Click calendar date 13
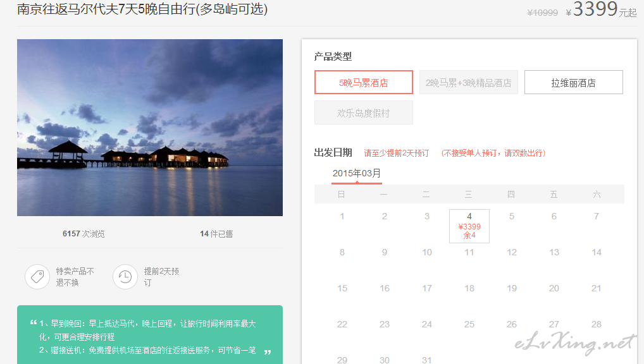The width and height of the screenshot is (644, 364). pos(554,252)
